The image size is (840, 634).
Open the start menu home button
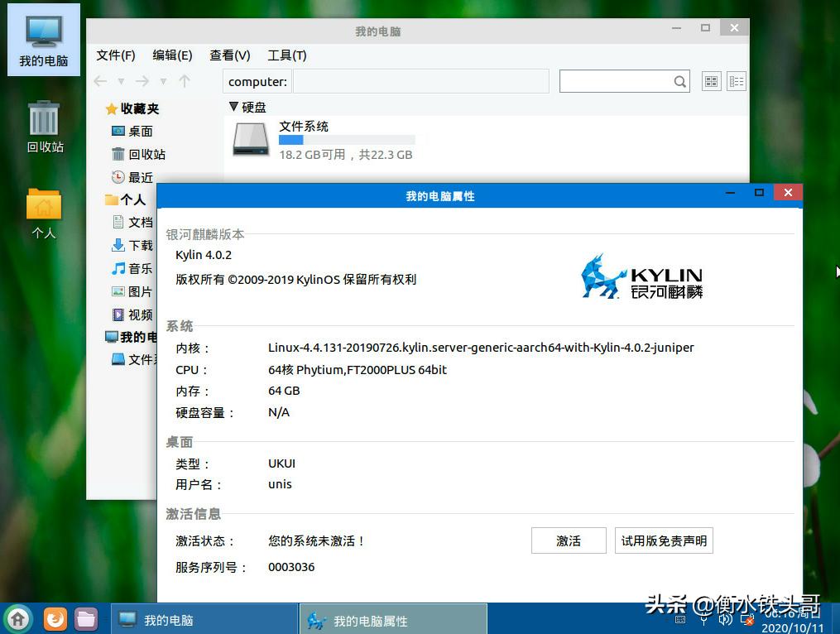[18, 619]
